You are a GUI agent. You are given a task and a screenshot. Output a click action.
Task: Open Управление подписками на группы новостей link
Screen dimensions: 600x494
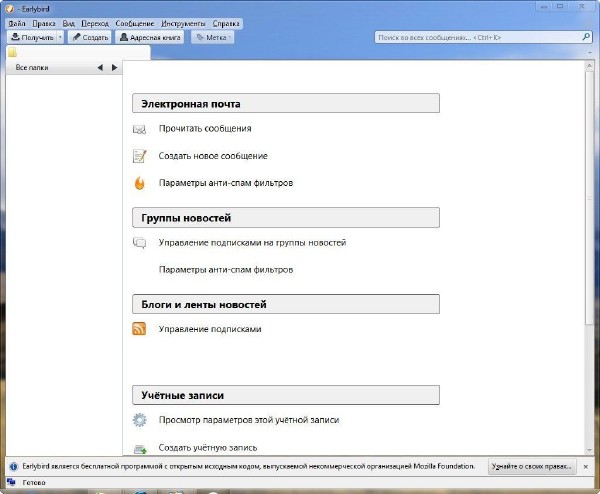pyautogui.click(x=252, y=243)
